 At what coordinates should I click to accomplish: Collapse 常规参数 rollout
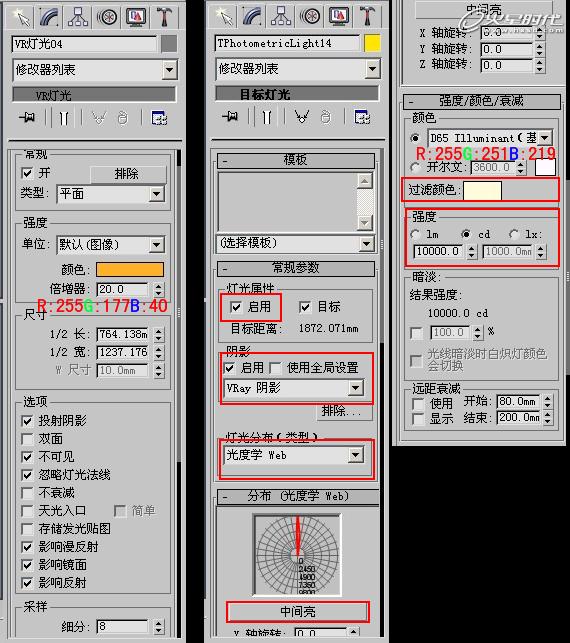[295, 269]
